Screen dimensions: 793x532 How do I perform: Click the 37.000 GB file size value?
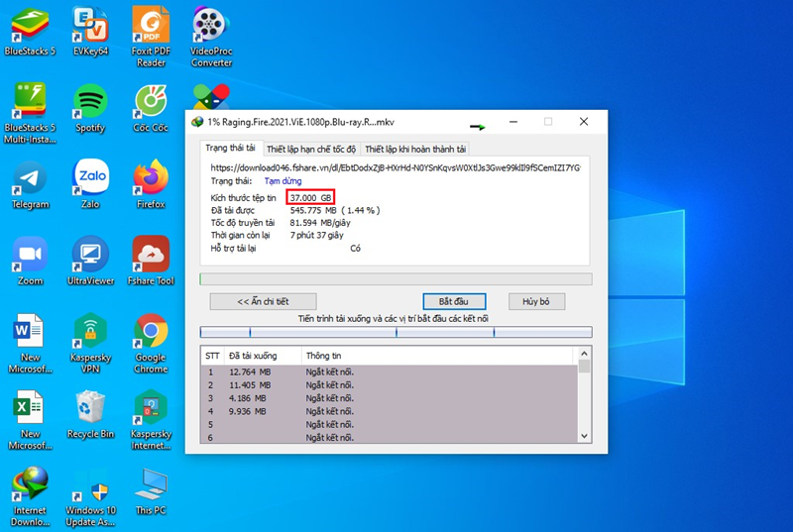310,197
